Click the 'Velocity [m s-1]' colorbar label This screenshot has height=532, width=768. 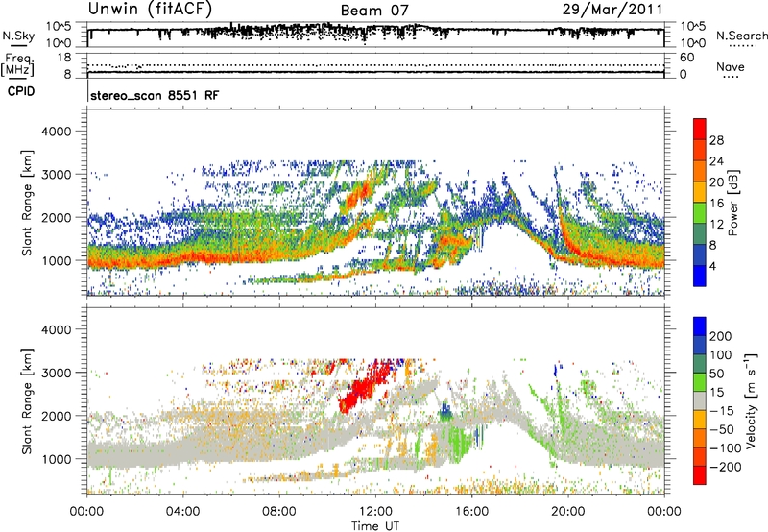751,400
